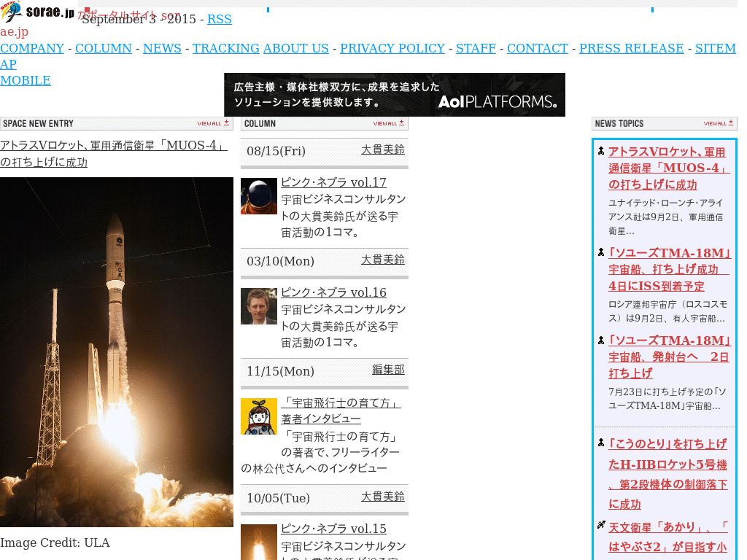Click the SPACE NEW ENTRY heading
The height and width of the screenshot is (560, 747).
[38, 123]
